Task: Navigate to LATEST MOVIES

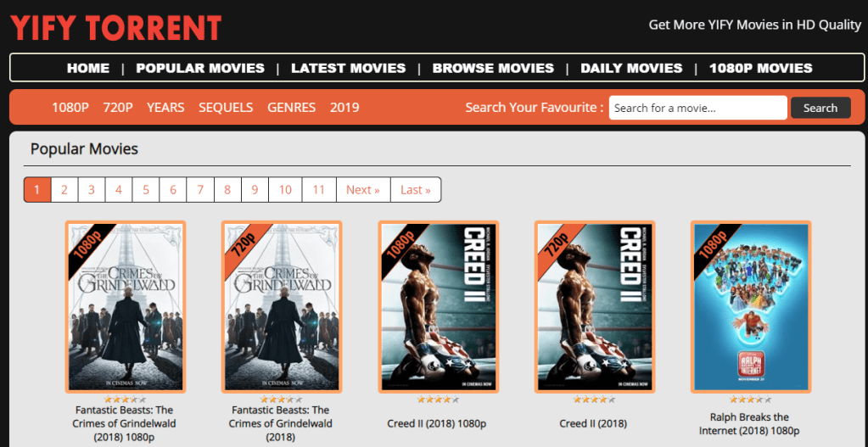Action: 348,68
